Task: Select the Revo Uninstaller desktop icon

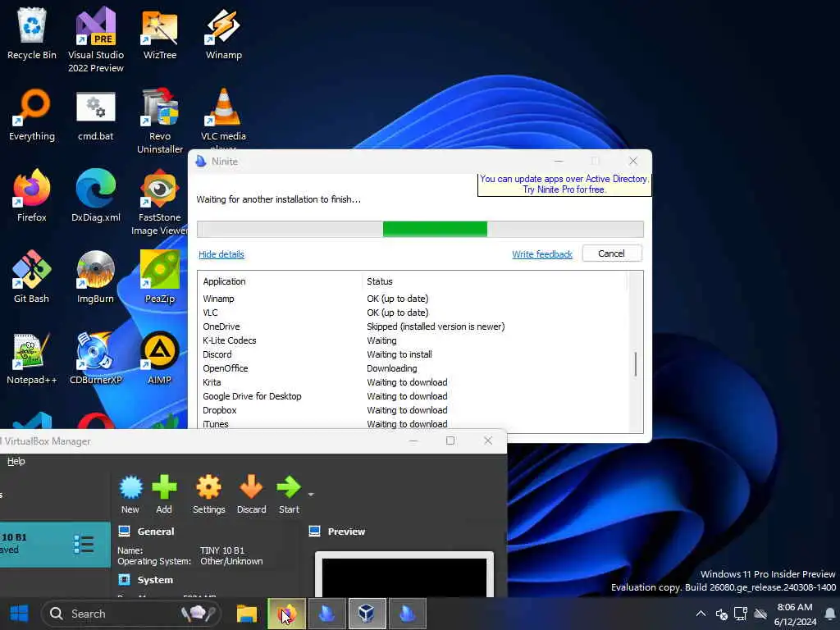Action: pos(160,121)
